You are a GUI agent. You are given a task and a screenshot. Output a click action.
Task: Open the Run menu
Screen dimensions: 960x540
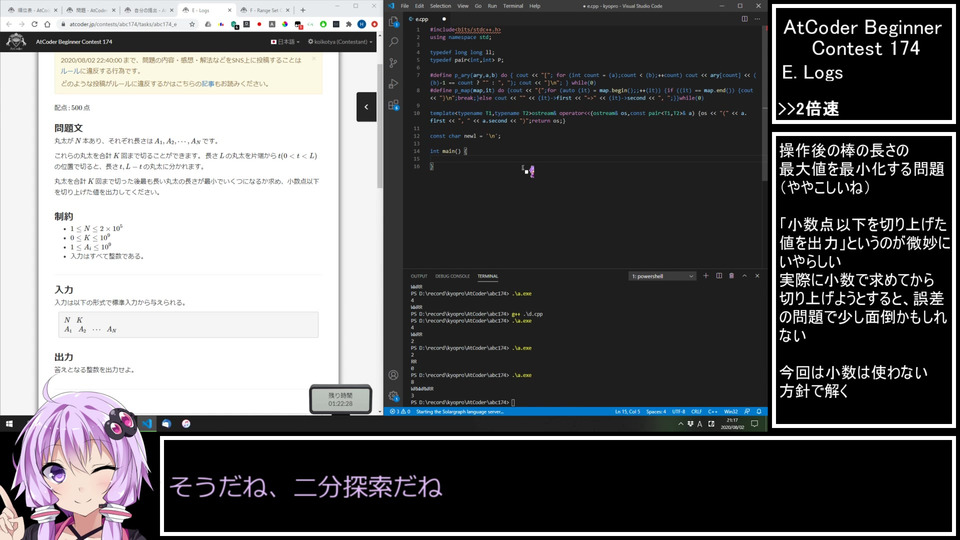pyautogui.click(x=492, y=6)
